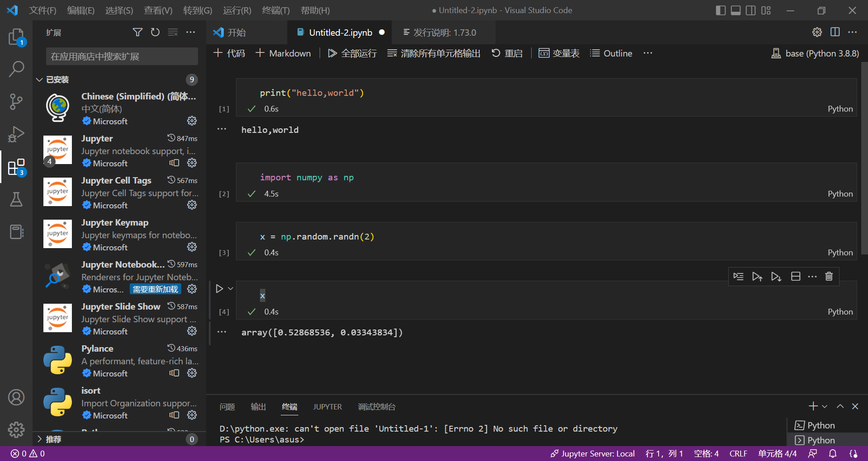The height and width of the screenshot is (461, 868).
Task: Split the editor to the right
Action: coord(835,32)
